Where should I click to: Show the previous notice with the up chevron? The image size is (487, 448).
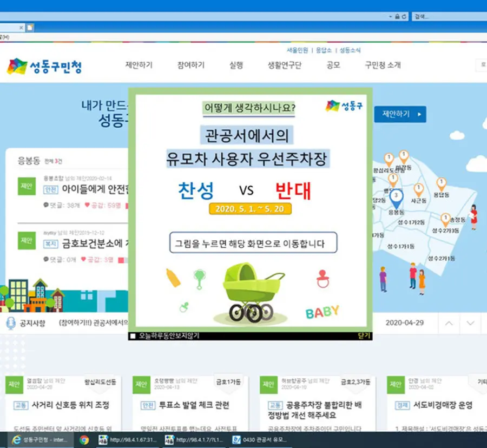click(449, 323)
